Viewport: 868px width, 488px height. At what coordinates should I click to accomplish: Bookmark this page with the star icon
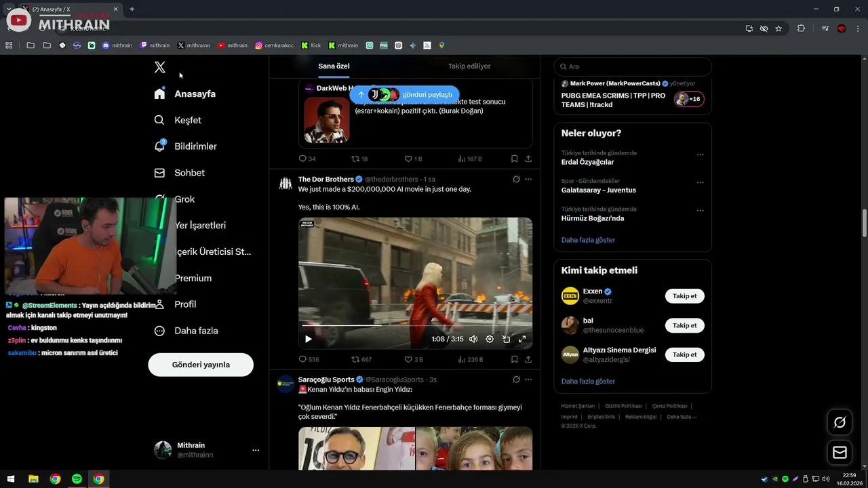[778, 28]
